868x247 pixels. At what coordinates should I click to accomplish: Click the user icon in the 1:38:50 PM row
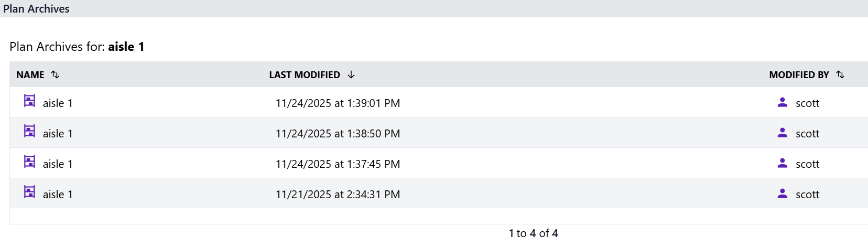782,133
